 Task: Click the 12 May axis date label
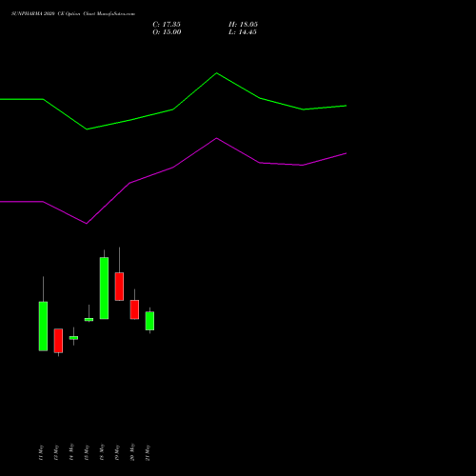[x=56, y=452]
